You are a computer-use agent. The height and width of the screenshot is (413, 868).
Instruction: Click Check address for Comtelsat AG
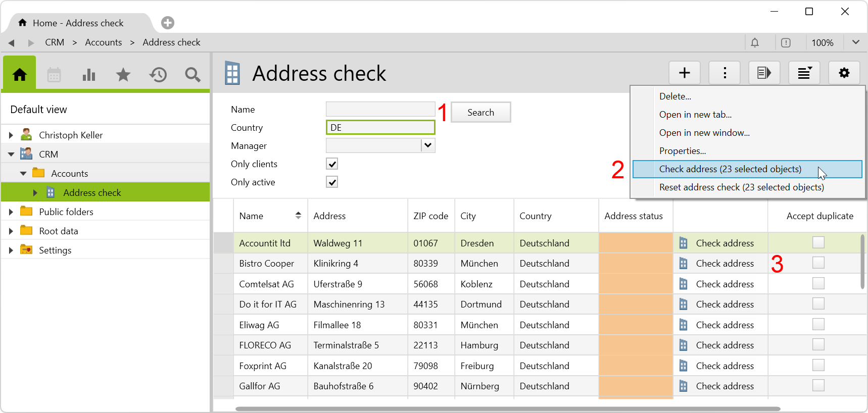pos(724,284)
